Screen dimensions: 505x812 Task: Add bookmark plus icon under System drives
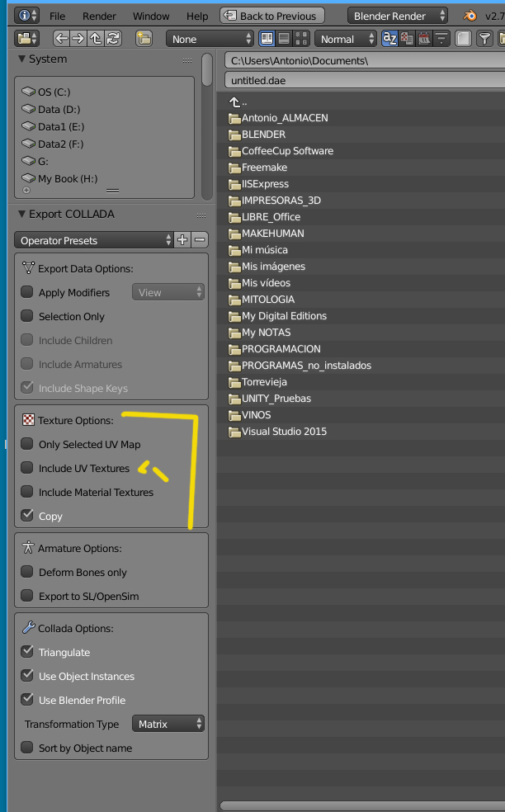(26, 190)
